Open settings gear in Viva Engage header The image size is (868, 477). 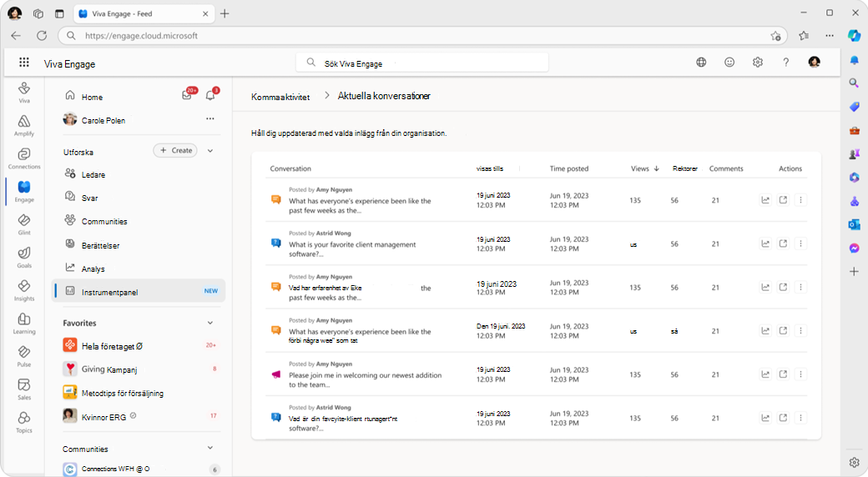758,63
